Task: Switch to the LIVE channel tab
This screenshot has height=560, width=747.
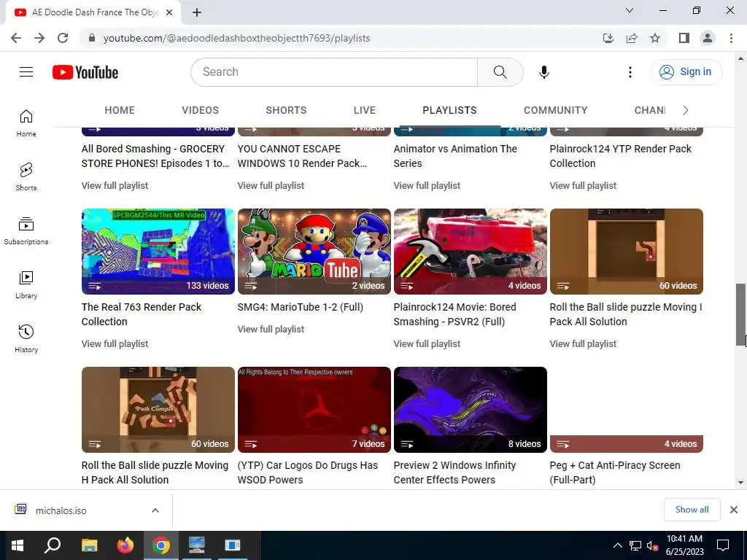Action: click(365, 111)
